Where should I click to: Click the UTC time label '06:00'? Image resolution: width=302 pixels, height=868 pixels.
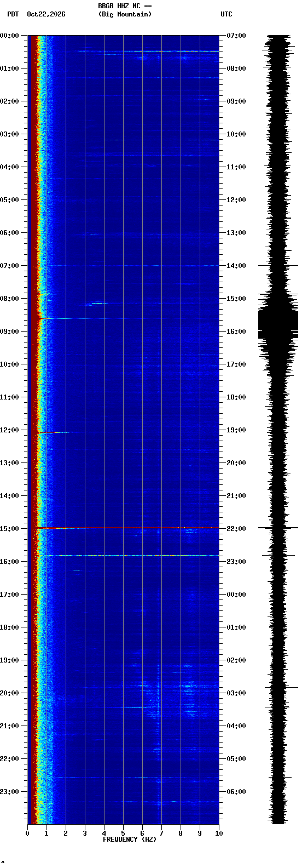tap(236, 792)
